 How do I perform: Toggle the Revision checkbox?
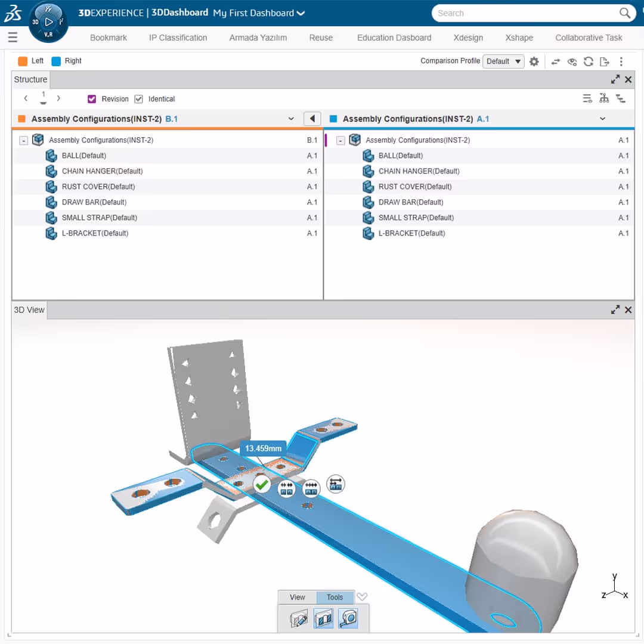click(x=92, y=99)
